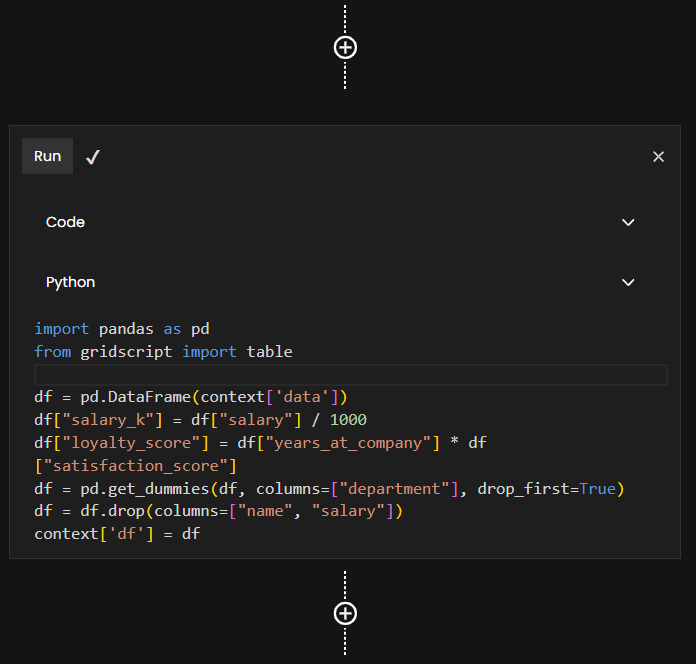Click the number 1000 in the code

342,420
